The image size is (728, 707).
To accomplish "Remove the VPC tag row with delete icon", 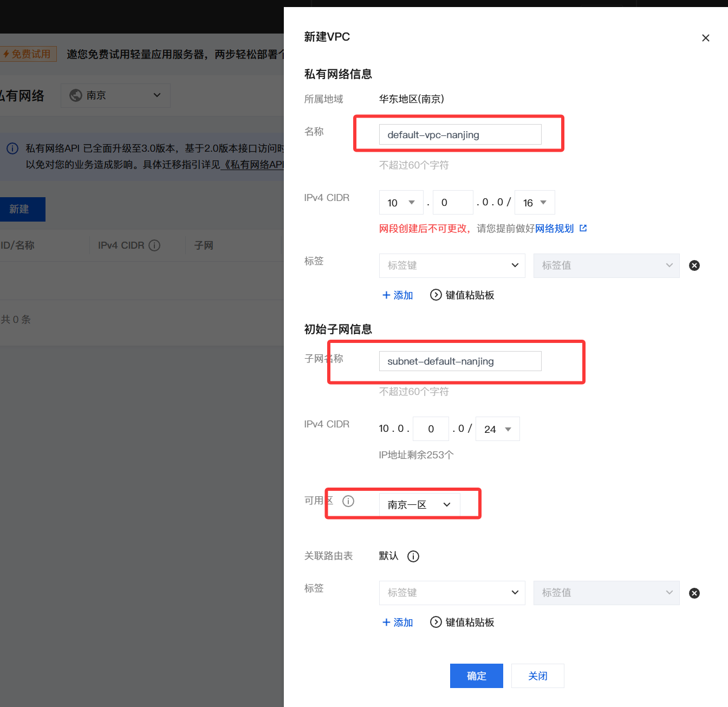I will point(694,265).
